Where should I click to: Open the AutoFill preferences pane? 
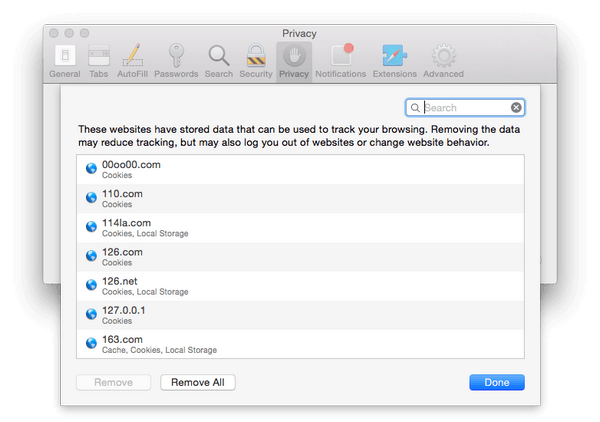tap(133, 60)
